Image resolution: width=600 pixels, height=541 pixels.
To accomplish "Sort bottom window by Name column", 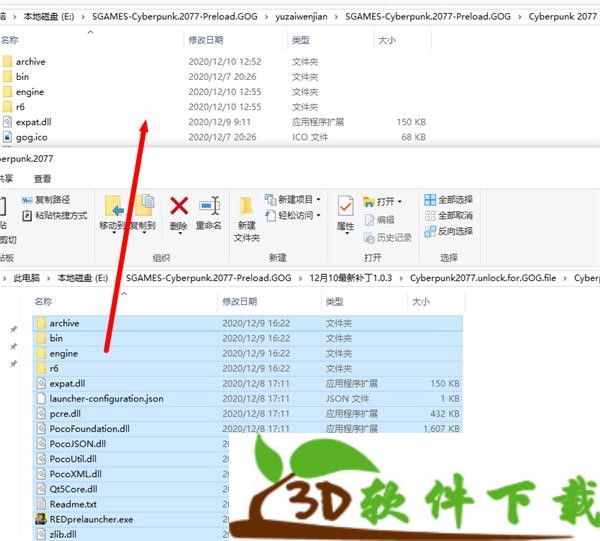I will point(43,301).
